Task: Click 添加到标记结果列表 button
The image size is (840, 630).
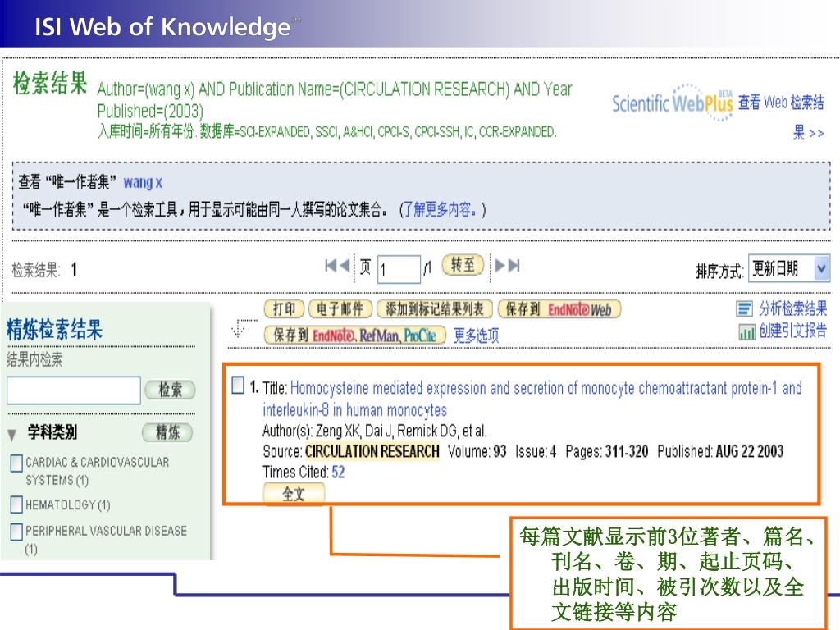Action: 435,309
